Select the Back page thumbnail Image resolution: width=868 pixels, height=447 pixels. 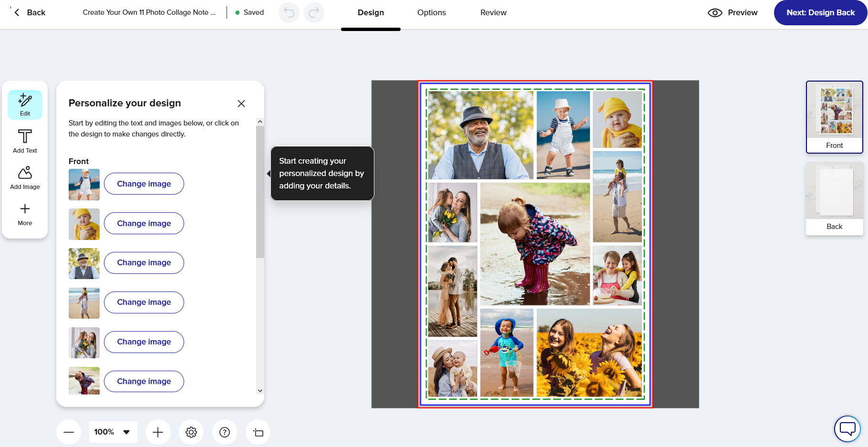coord(834,198)
